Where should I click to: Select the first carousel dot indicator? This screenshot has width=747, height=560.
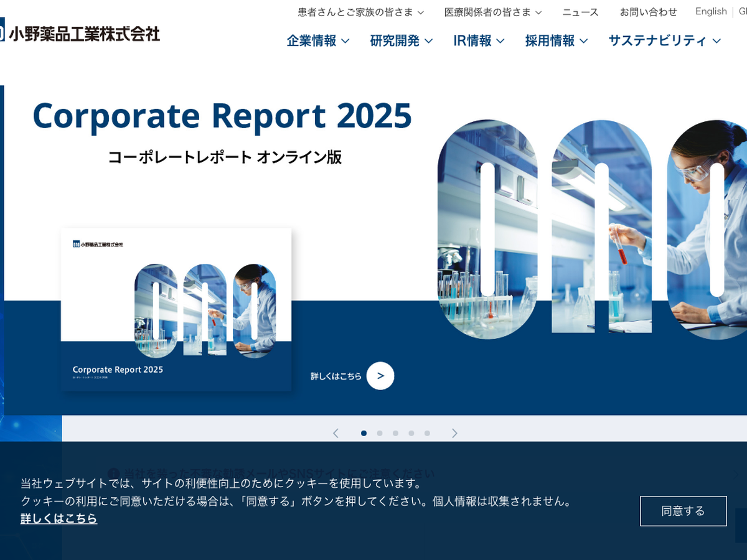364,433
